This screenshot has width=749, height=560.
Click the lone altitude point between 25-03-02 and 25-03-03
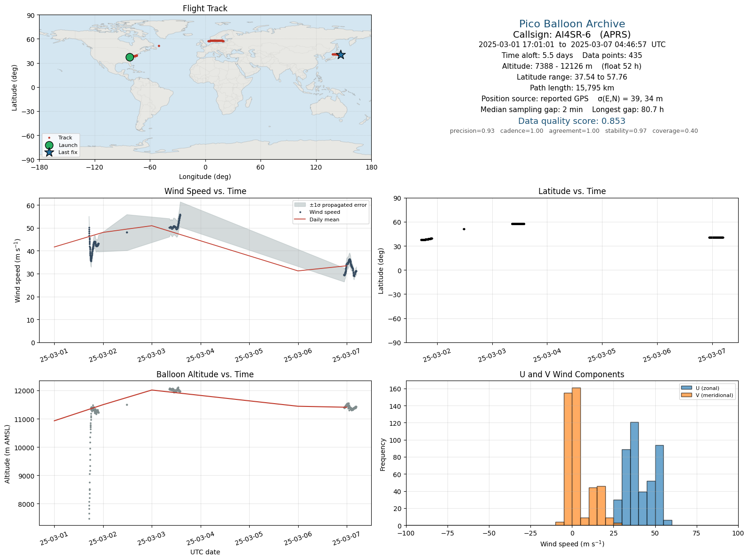click(127, 405)
